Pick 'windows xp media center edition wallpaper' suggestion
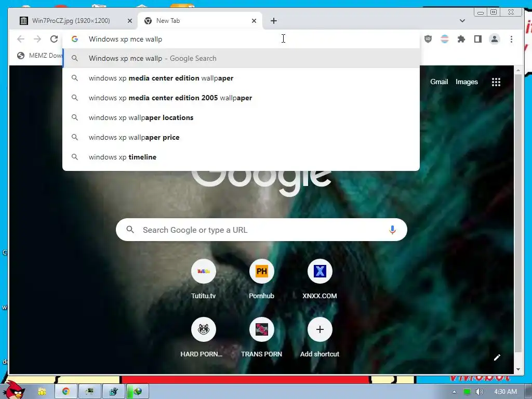This screenshot has height=399, width=532. 241,78
